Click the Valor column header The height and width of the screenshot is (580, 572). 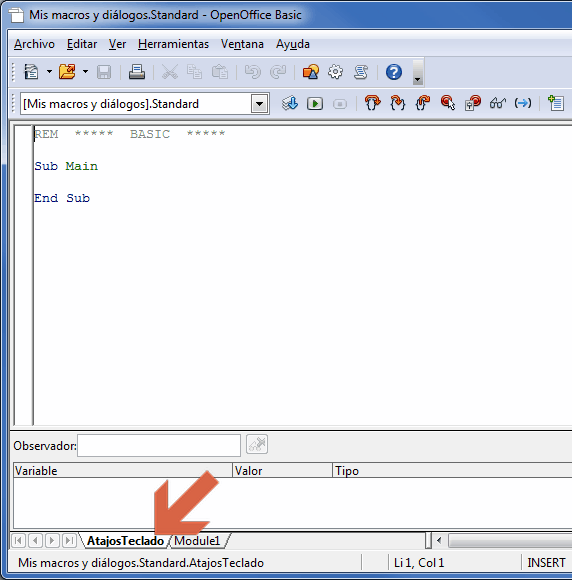pyautogui.click(x=283, y=471)
